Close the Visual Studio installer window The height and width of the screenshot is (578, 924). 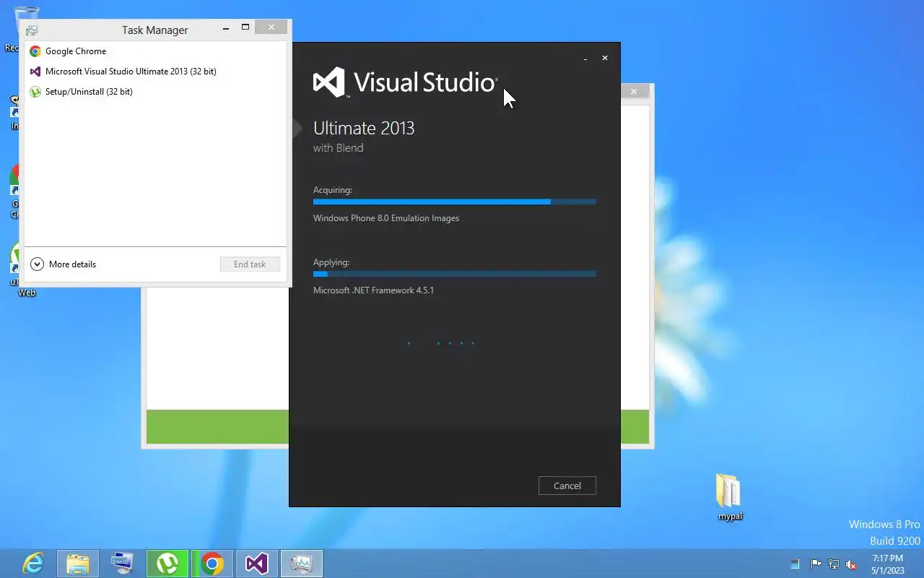click(x=605, y=59)
